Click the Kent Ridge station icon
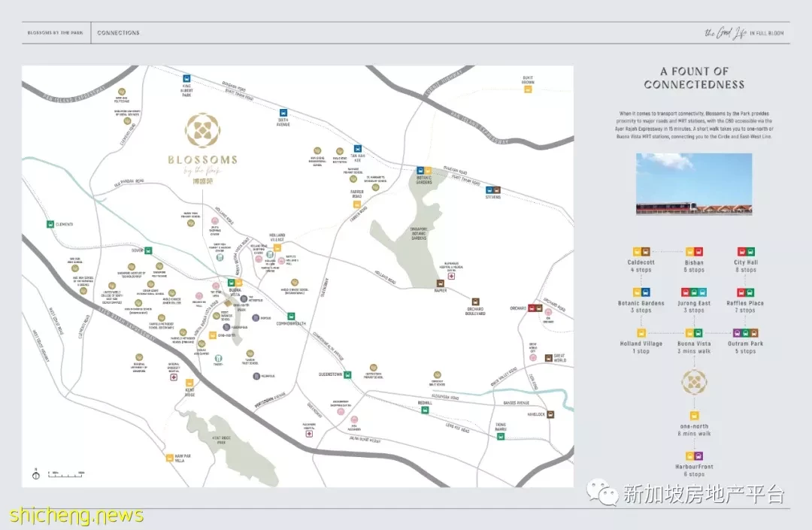The width and height of the screenshot is (812, 530). (x=189, y=383)
